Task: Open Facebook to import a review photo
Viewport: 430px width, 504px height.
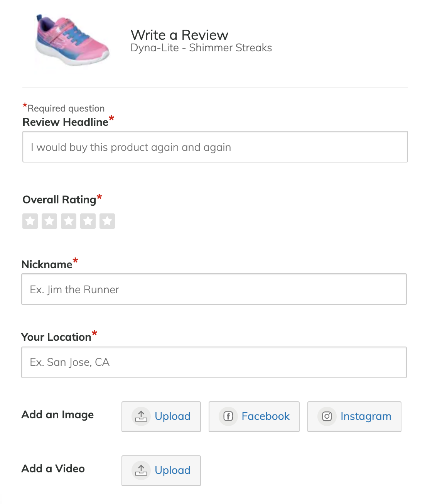Action: pos(254,417)
